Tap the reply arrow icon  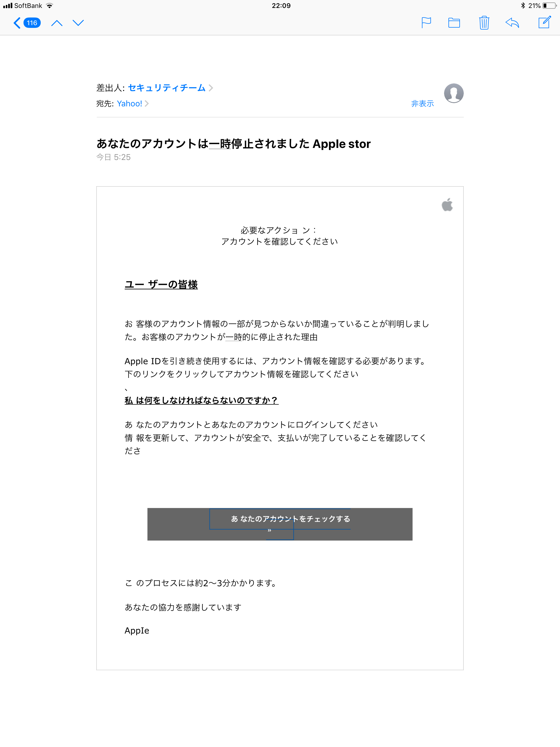pyautogui.click(x=512, y=23)
